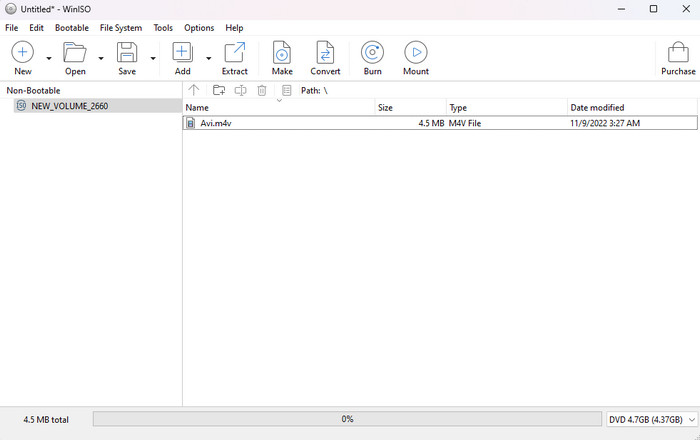Click the new folder icon in path bar
700x440 pixels.
(x=219, y=90)
